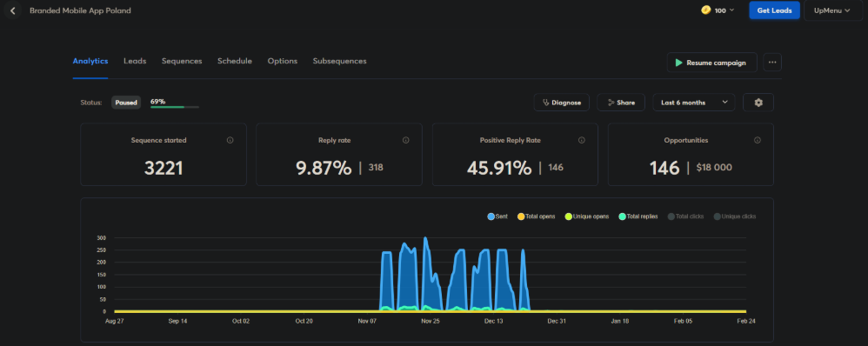Click the $18 000 opportunities value
The image size is (868, 346).
(x=714, y=167)
